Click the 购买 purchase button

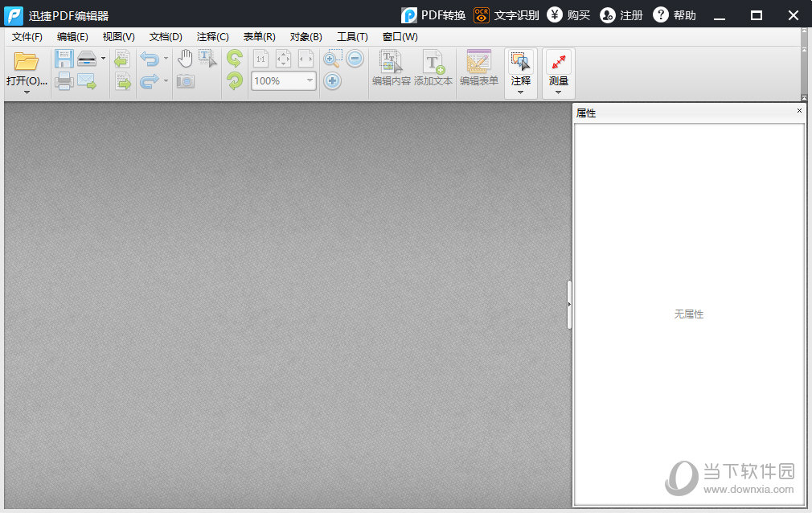(568, 15)
